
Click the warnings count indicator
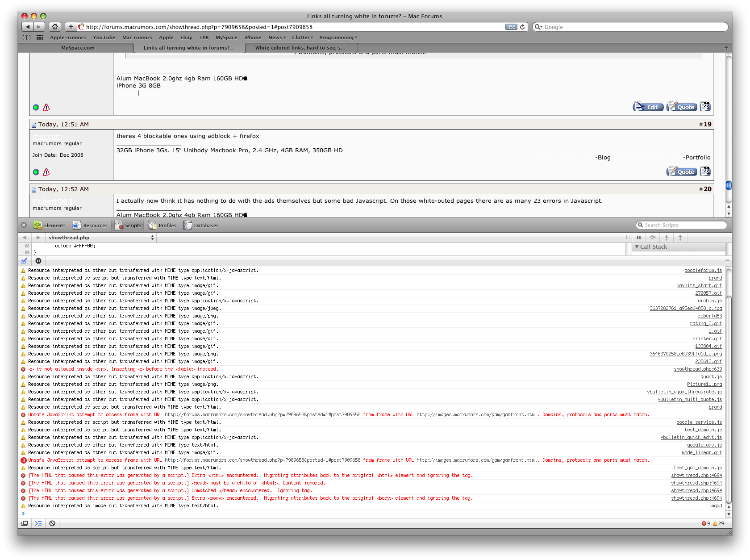coord(719,523)
